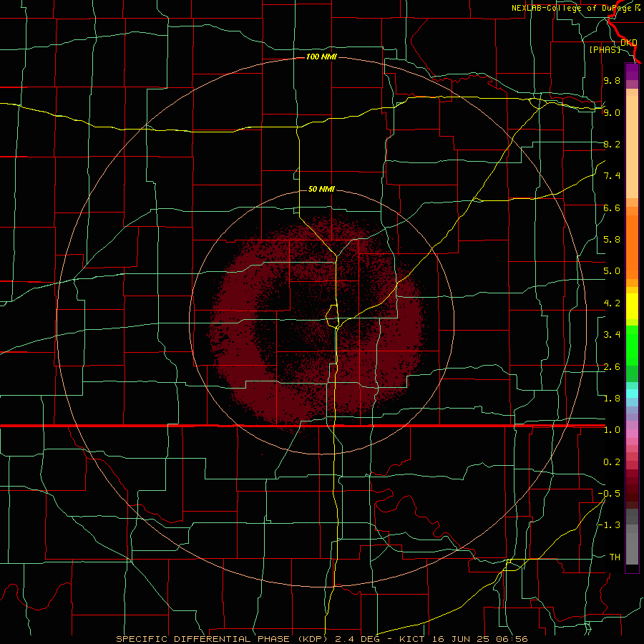Click the bright green segment of color bar
644x644 pixels.
tap(632, 345)
